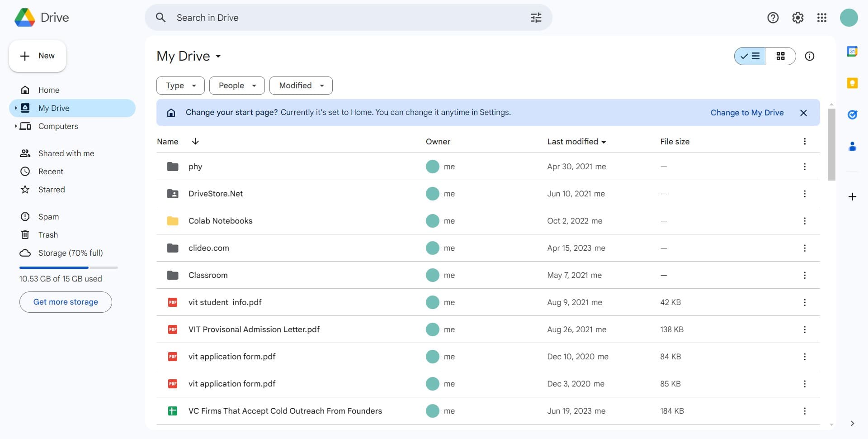Switch to grid layout view
Viewport: 868px width, 439px height.
[780, 56]
